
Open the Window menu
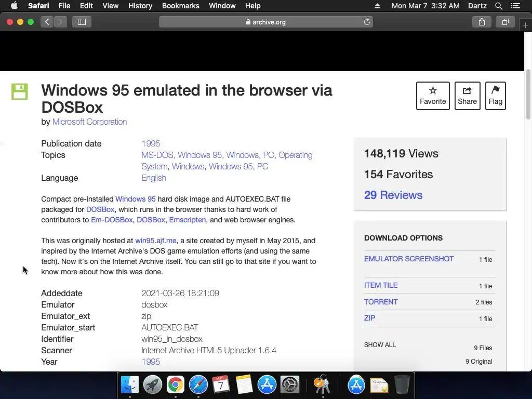(222, 6)
